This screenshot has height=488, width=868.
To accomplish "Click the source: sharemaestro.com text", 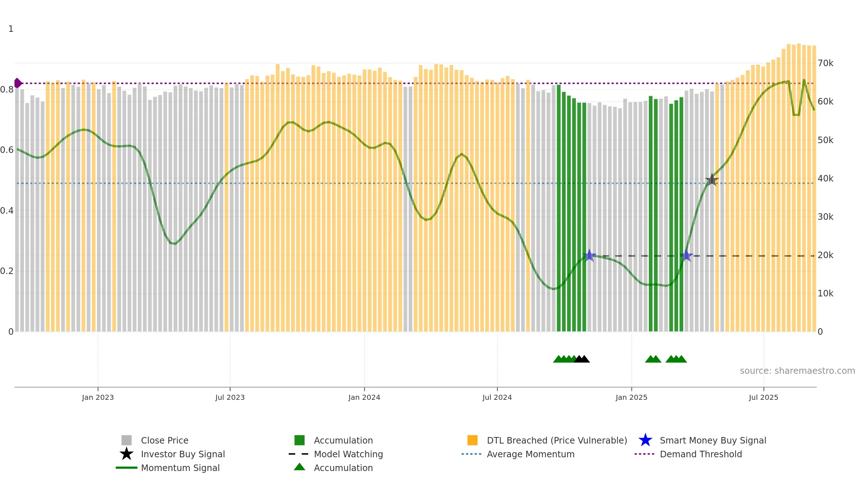I will tap(797, 371).
